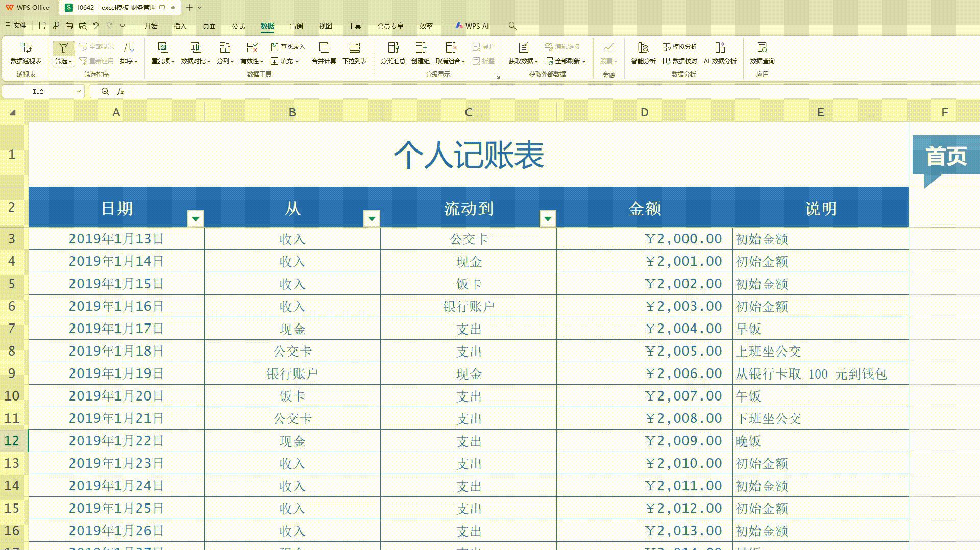Image resolution: width=980 pixels, height=550 pixels.
Task: Click the plus button to add new tab
Action: tap(189, 8)
